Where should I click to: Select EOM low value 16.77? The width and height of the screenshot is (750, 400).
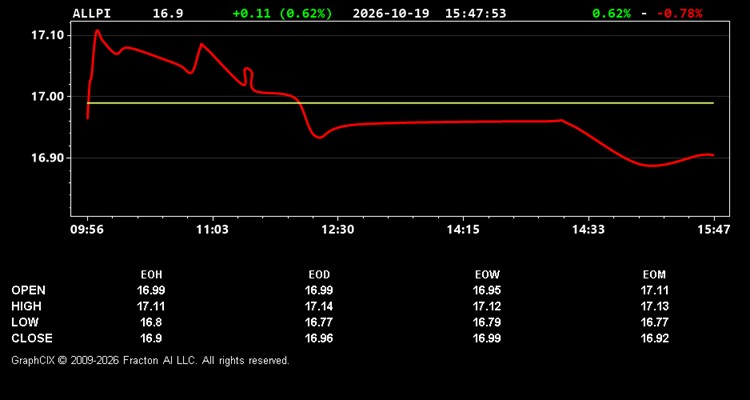[x=654, y=322]
